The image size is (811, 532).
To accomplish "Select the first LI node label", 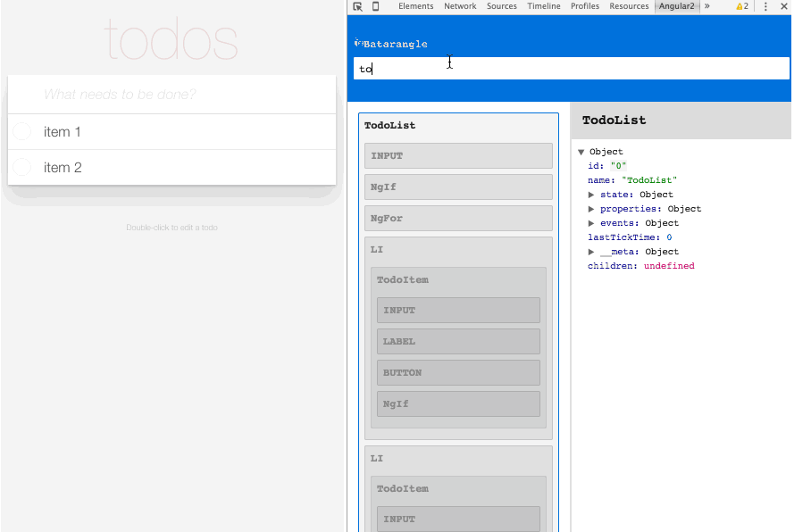I will tap(377, 250).
